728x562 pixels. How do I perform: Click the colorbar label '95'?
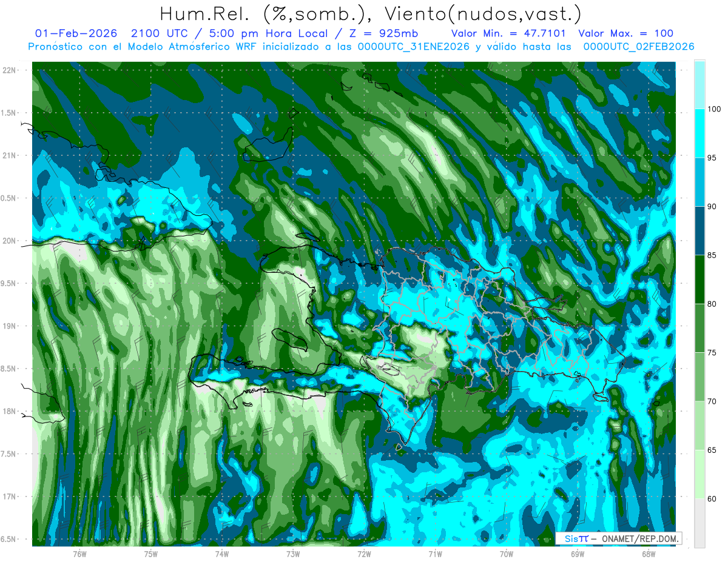pos(713,158)
